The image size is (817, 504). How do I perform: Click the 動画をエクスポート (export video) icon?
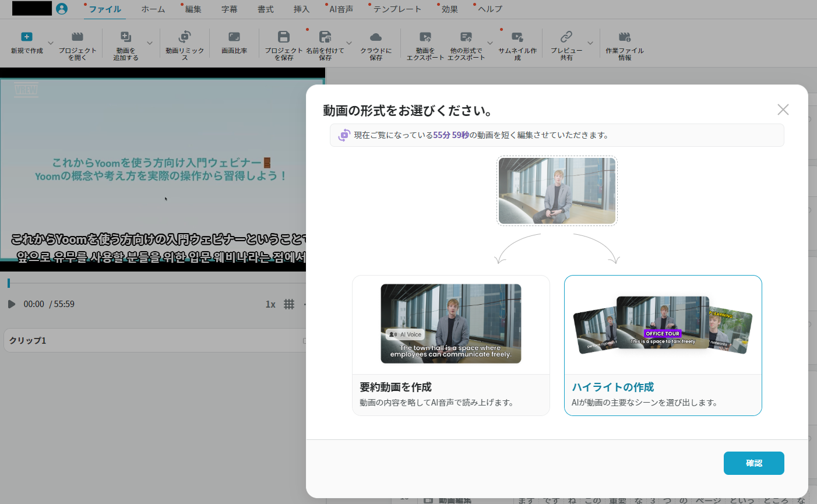425,37
